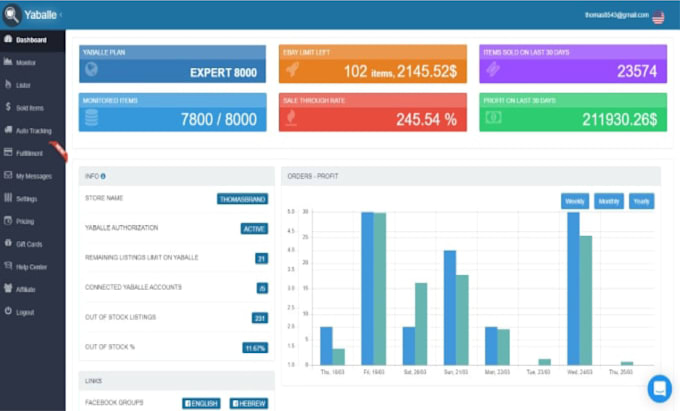Click the EXPERT 8000 plan value
The width and height of the screenshot is (680, 411).
point(223,72)
